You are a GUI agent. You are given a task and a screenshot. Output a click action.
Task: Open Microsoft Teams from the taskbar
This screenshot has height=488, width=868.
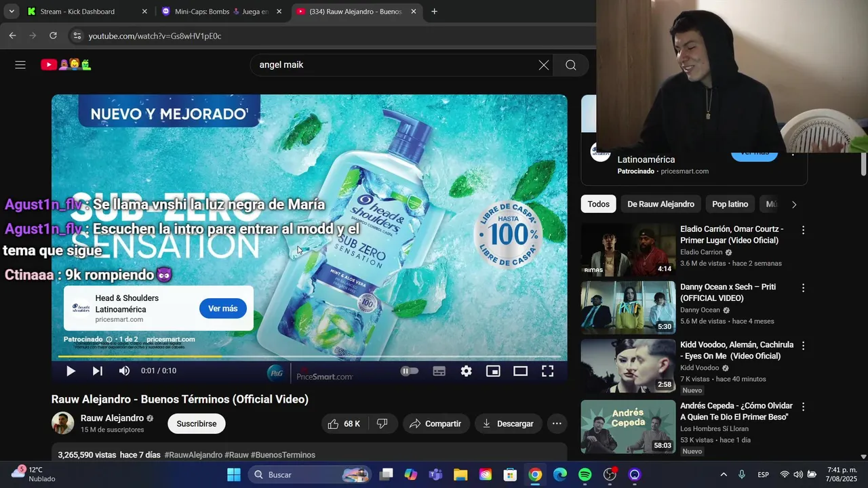click(435, 474)
